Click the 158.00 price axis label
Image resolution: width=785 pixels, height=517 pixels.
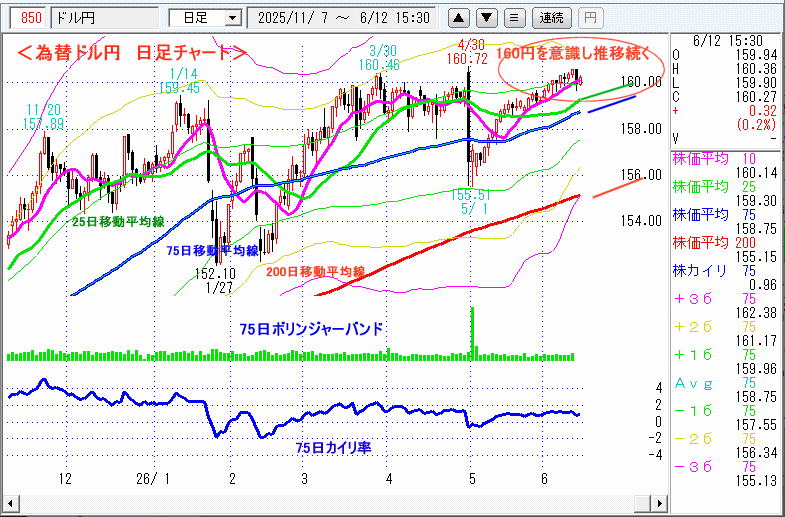[x=641, y=130]
